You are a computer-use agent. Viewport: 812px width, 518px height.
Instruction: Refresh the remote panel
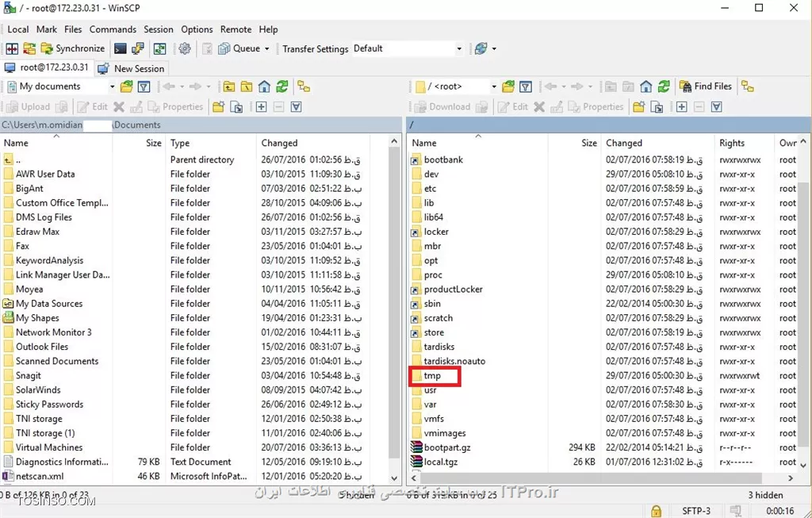click(x=664, y=86)
